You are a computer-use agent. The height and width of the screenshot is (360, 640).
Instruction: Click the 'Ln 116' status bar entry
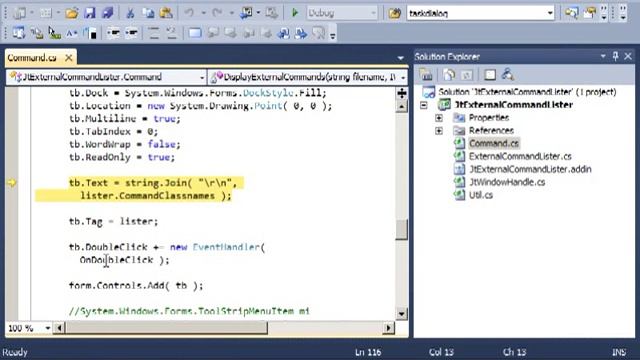click(x=368, y=352)
